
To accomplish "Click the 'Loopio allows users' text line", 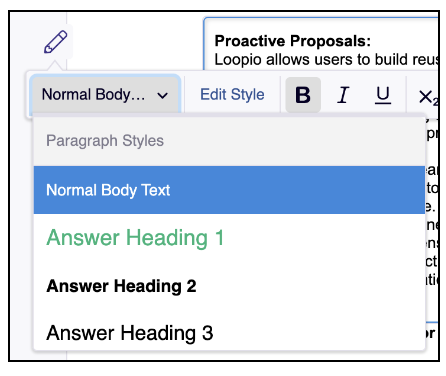I will (326, 59).
